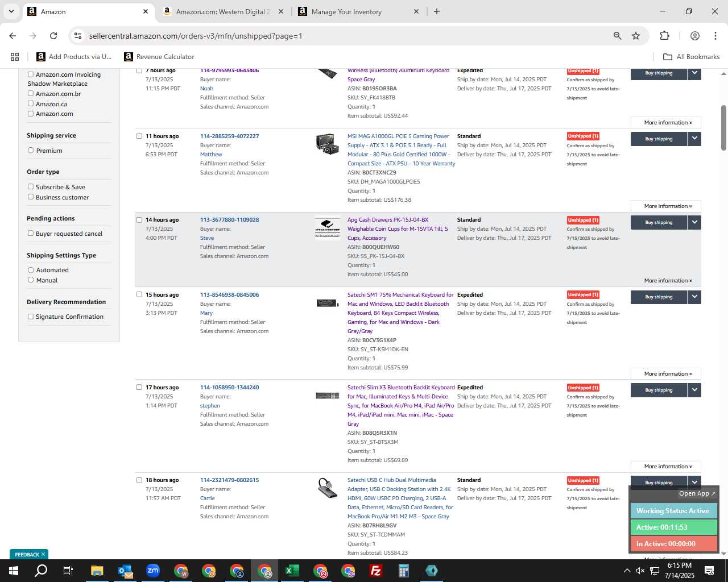Image resolution: width=728 pixels, height=582 pixels.
Task: Reload the Seller Central page
Action: (x=53, y=36)
